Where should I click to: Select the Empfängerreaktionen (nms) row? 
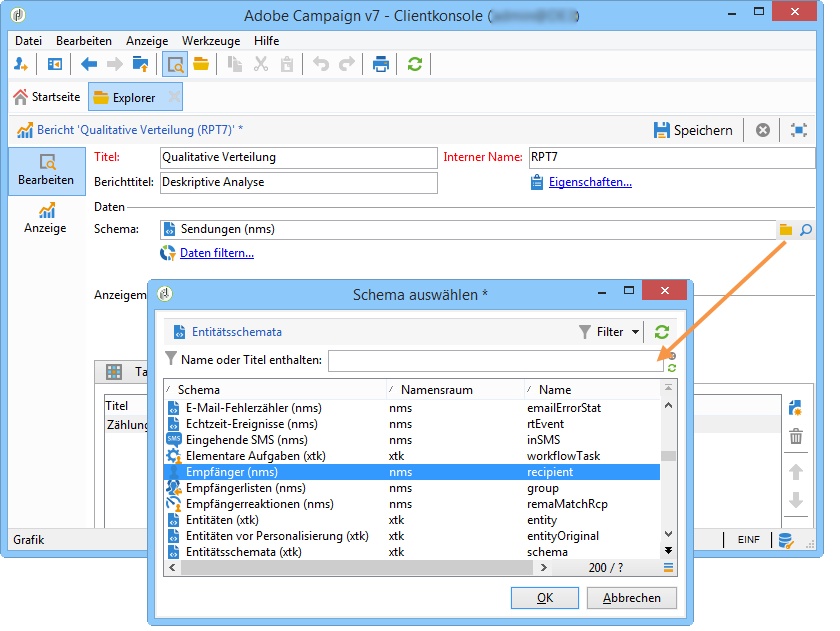[x=411, y=504]
